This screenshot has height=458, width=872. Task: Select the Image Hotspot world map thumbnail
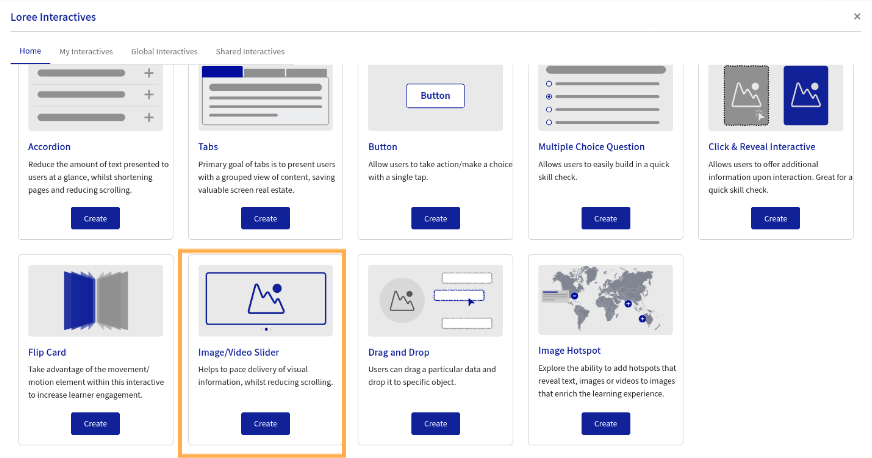(x=606, y=300)
